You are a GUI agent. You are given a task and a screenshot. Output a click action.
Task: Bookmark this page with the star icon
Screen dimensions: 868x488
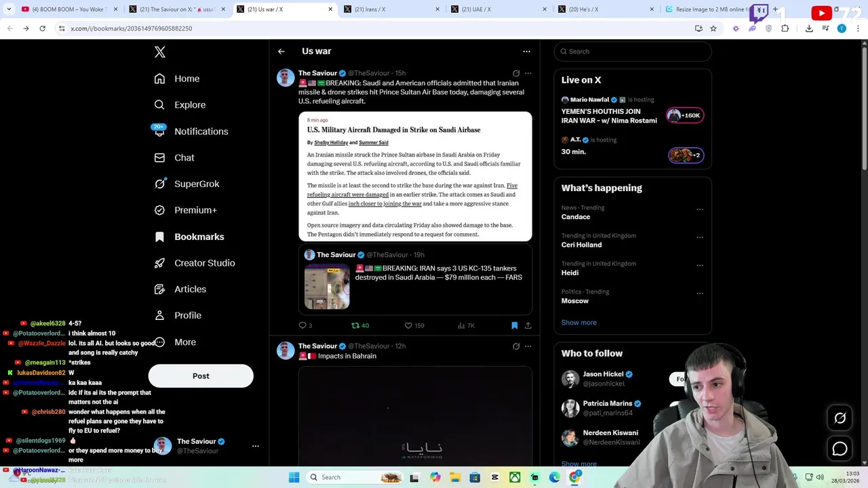click(x=713, y=28)
